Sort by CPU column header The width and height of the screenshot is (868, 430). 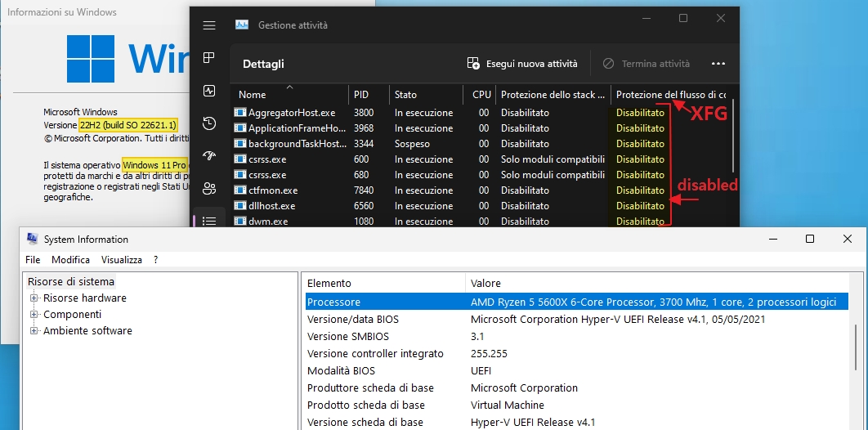[480, 95]
